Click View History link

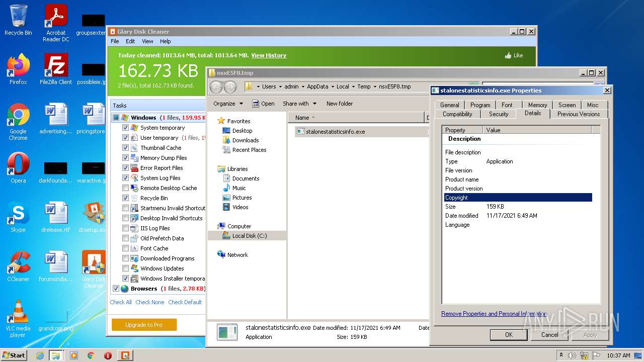point(269,55)
